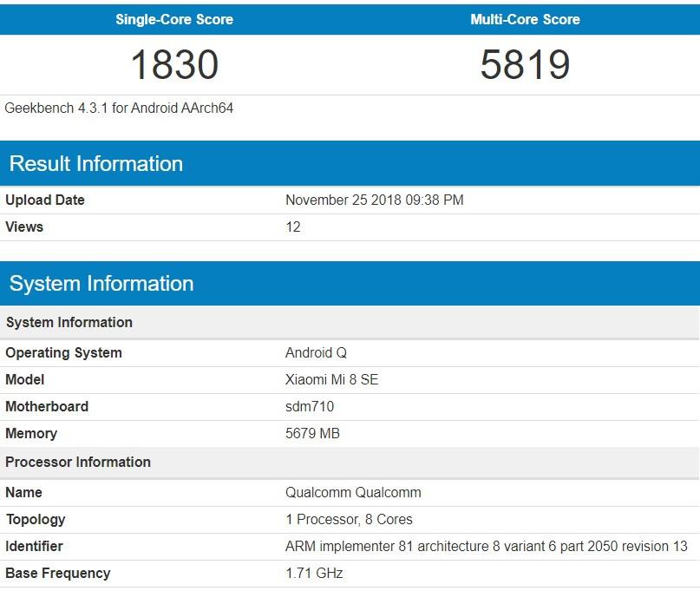The width and height of the screenshot is (700, 591).
Task: Select the Qualcomm Qualcomm processor name
Action: point(353,492)
